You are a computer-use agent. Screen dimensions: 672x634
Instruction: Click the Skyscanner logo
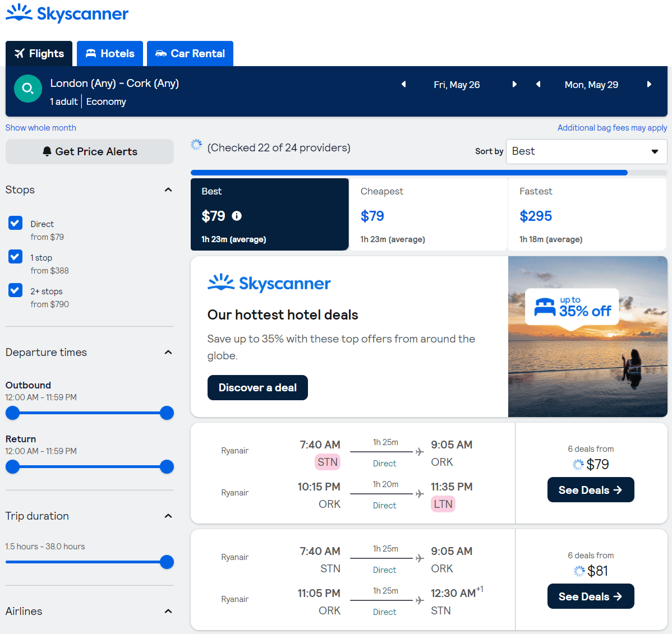(x=67, y=14)
